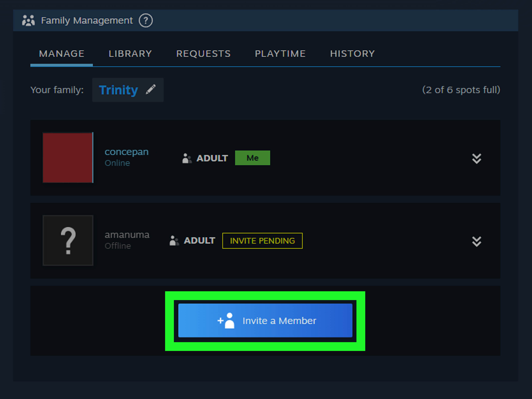The width and height of the screenshot is (532, 399).
Task: Click amanuma's question-mark avatar thumbnail
Action: pyautogui.click(x=68, y=240)
